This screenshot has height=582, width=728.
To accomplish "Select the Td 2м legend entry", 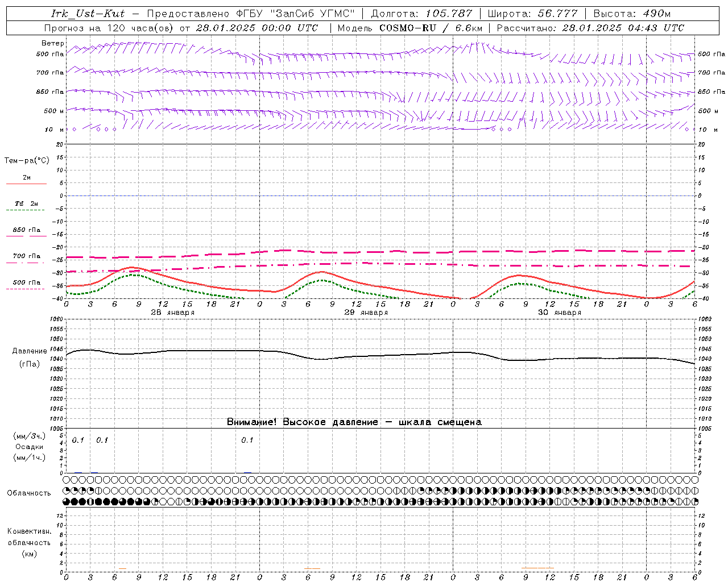I will click(x=26, y=203).
